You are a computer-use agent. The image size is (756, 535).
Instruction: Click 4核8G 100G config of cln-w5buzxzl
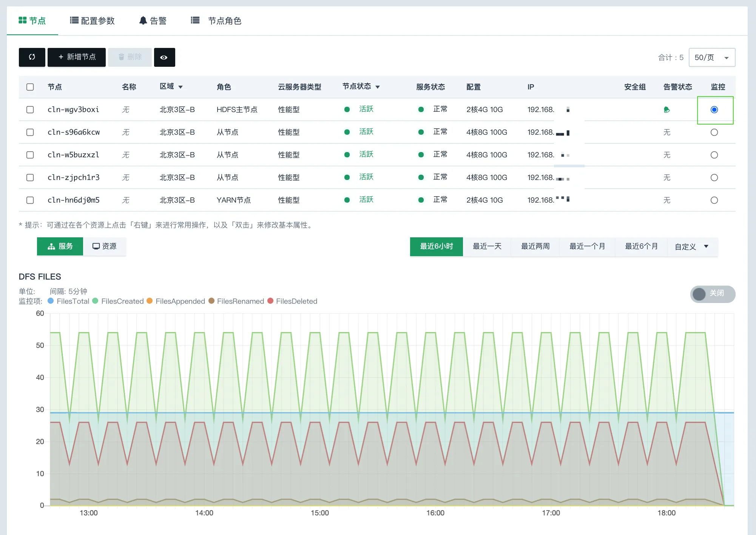pyautogui.click(x=487, y=155)
